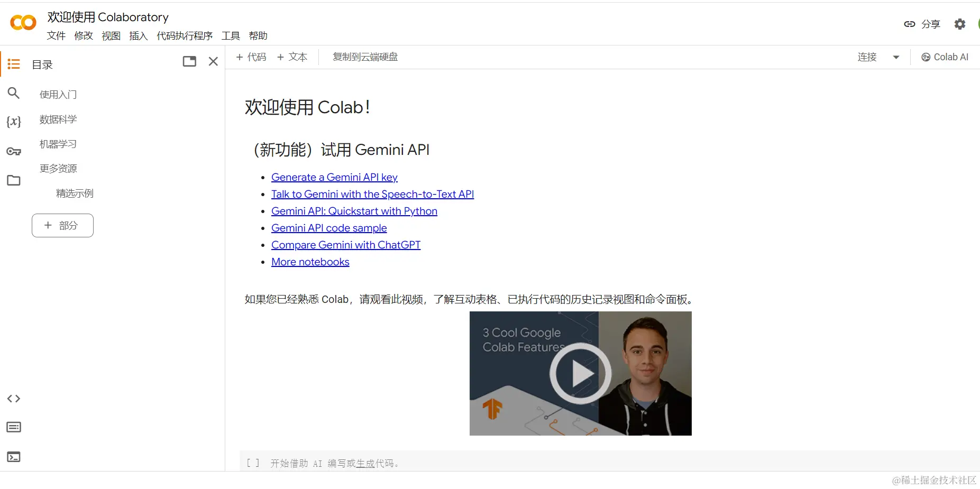Open the Files panel folder icon
980x489 pixels.
[14, 180]
